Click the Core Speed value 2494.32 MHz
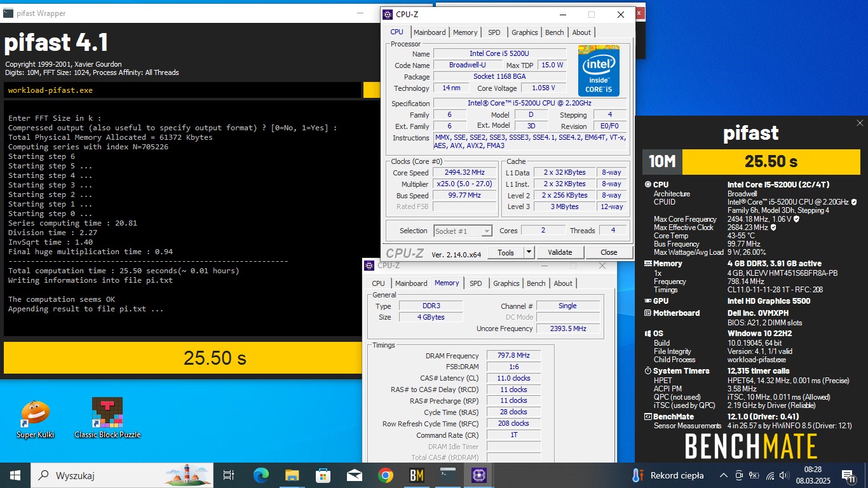Screen dimensions: 868x488 [465, 172]
